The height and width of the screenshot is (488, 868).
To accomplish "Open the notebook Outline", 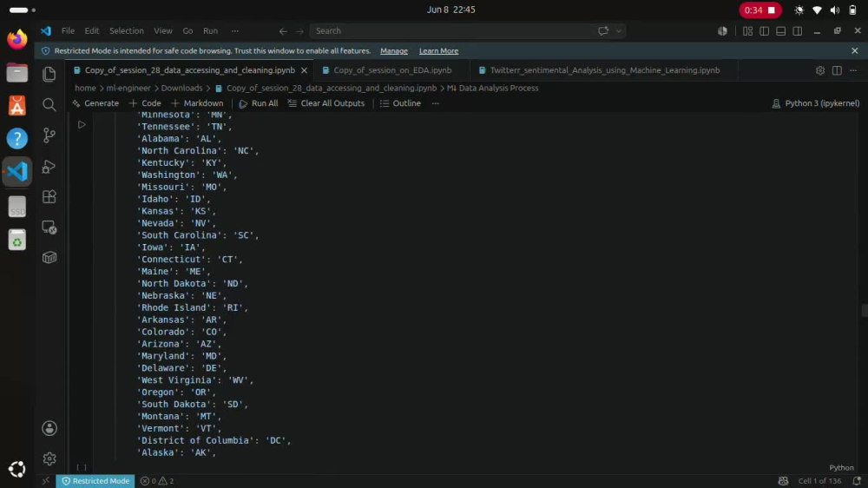I will click(400, 103).
